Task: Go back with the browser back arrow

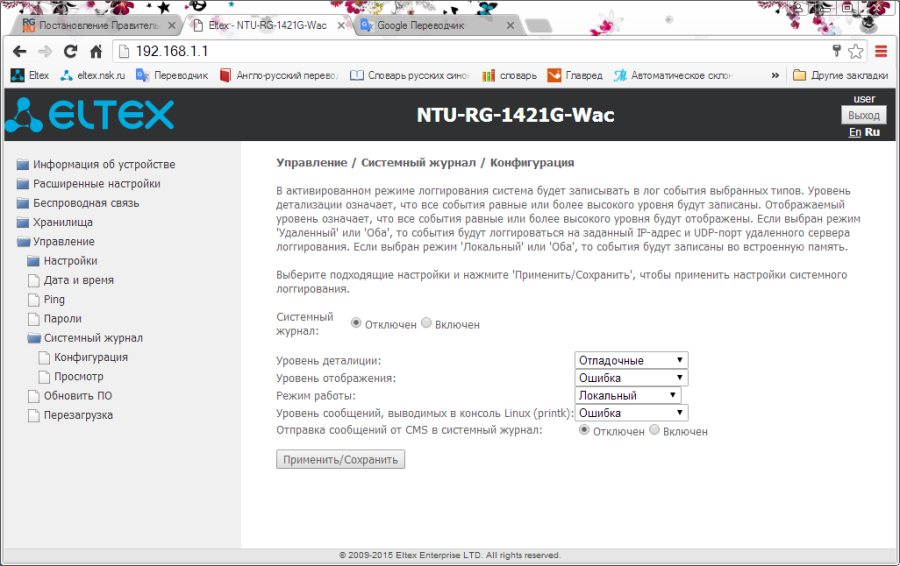Action: pyautogui.click(x=20, y=52)
